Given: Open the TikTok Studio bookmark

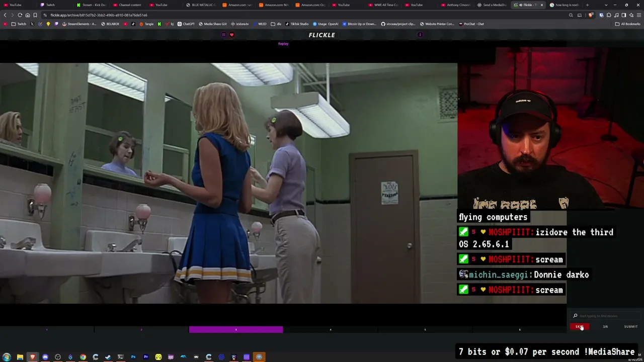Looking at the screenshot, I should pyautogui.click(x=297, y=24).
